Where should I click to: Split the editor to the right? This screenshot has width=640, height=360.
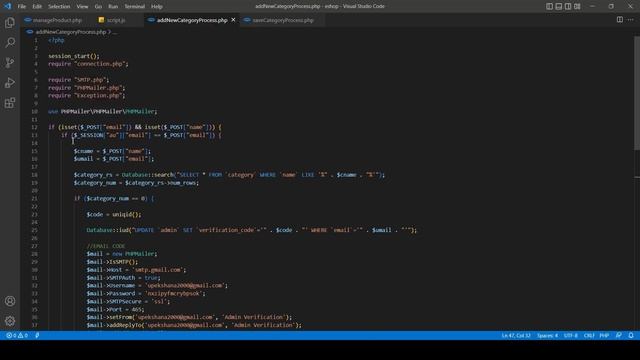click(x=620, y=20)
